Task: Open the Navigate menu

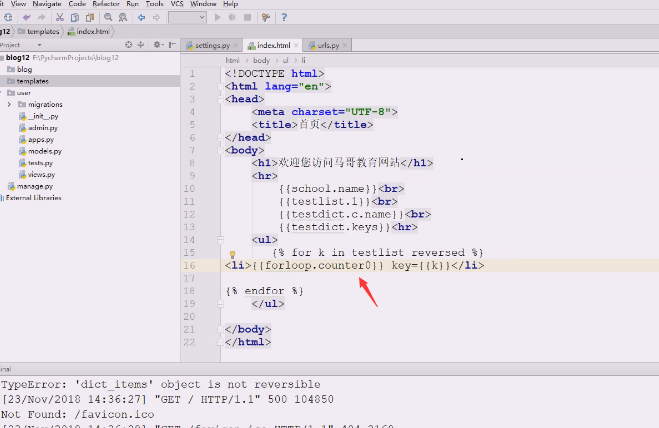Action: point(47,4)
